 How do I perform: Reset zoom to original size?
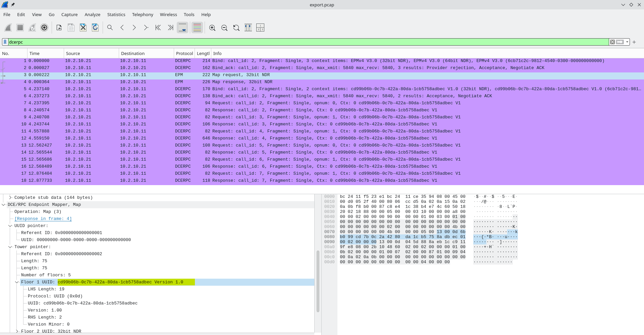[236, 27]
